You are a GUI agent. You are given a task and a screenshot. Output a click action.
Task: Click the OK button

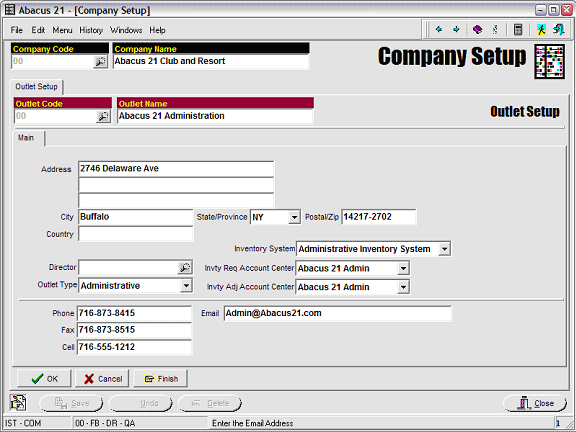(x=44, y=379)
